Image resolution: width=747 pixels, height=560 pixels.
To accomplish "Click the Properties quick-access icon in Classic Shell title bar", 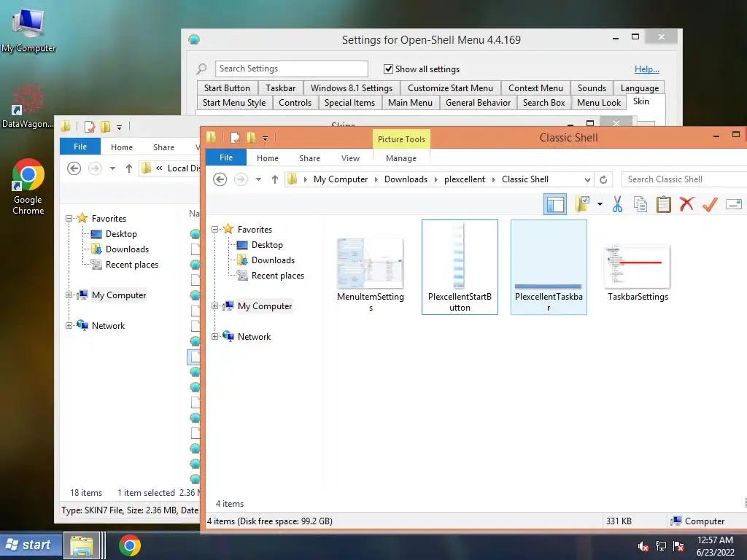I will [235, 138].
